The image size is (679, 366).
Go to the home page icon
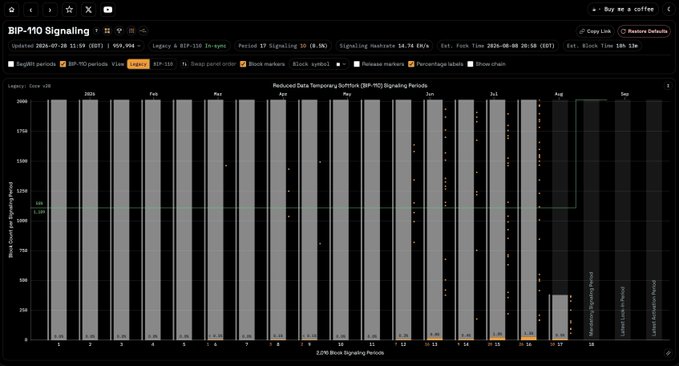pyautogui.click(x=12, y=10)
